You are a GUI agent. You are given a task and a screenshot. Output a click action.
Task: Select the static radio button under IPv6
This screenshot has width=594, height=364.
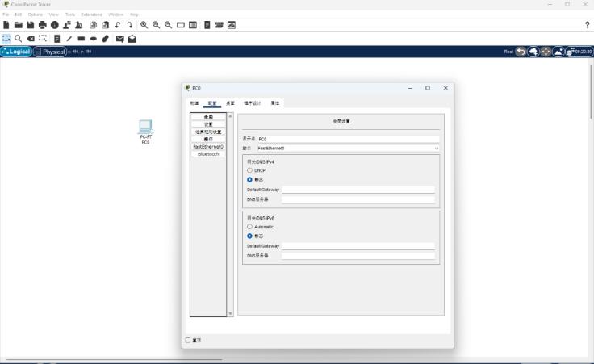coord(249,236)
